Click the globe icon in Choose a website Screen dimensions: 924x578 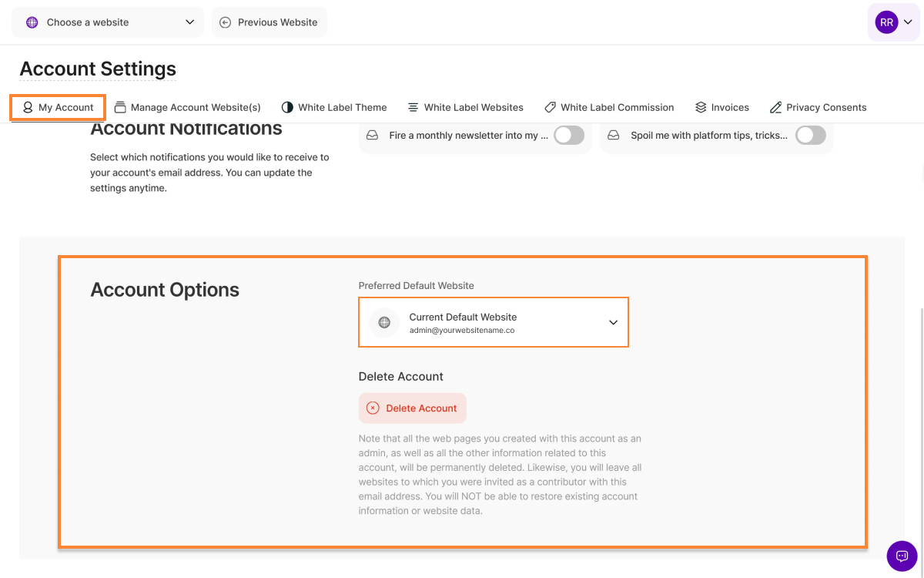[x=32, y=22]
